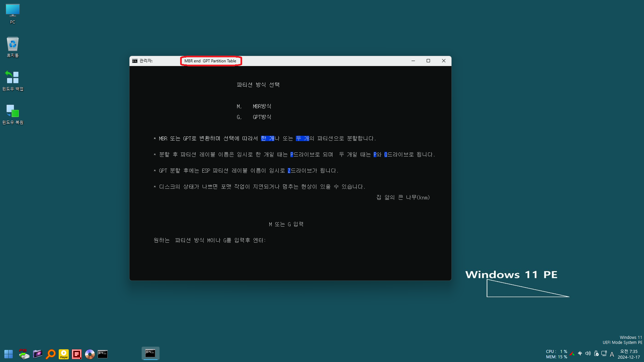Viewport: 644px width, 362px height.
Task: Open the pinned command prompt shortcut
Action: (103, 354)
